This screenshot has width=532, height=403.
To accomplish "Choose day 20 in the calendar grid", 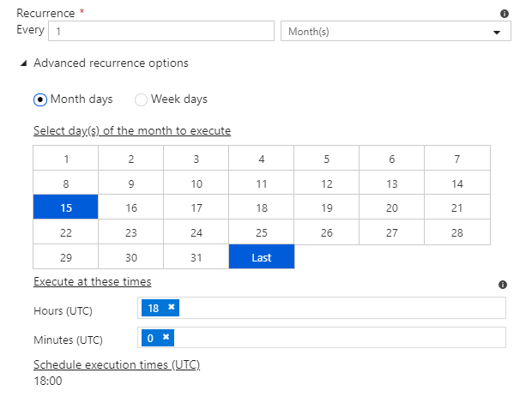I will pos(392,208).
